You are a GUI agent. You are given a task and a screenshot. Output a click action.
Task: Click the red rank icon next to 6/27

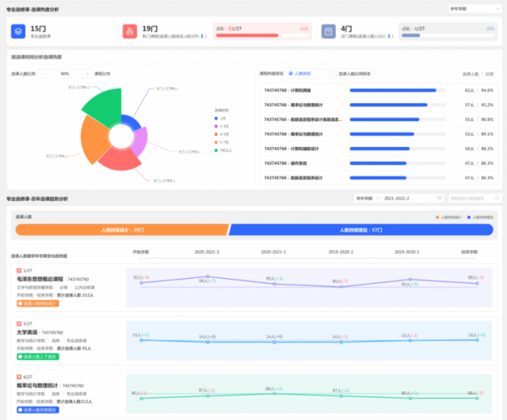point(19,377)
